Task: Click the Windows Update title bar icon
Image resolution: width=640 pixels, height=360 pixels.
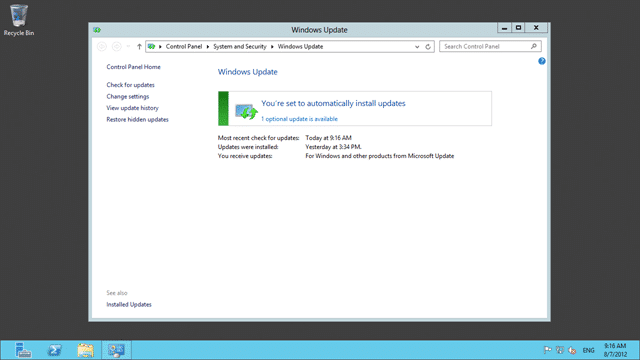Action: tap(97, 30)
